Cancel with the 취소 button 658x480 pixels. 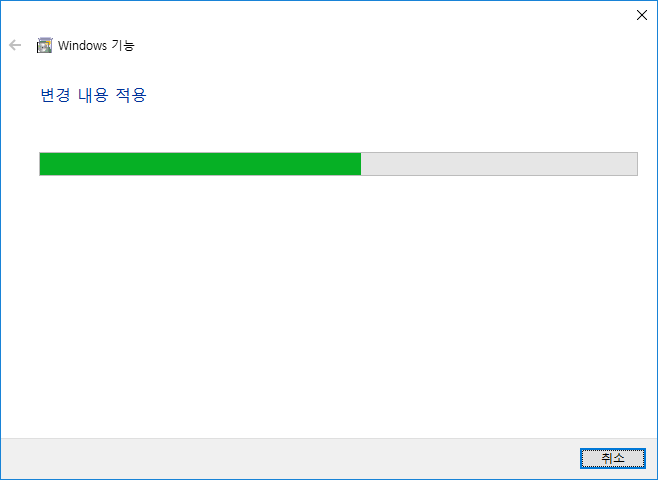click(x=613, y=458)
